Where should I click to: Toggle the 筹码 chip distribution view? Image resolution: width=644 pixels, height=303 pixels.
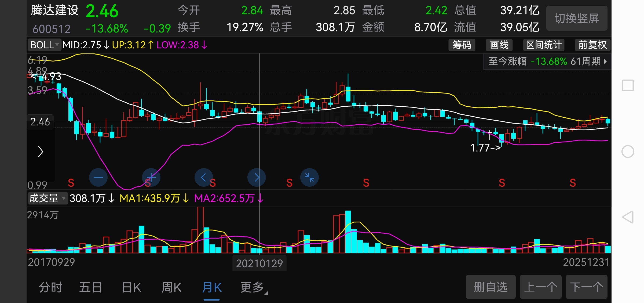coord(462,45)
